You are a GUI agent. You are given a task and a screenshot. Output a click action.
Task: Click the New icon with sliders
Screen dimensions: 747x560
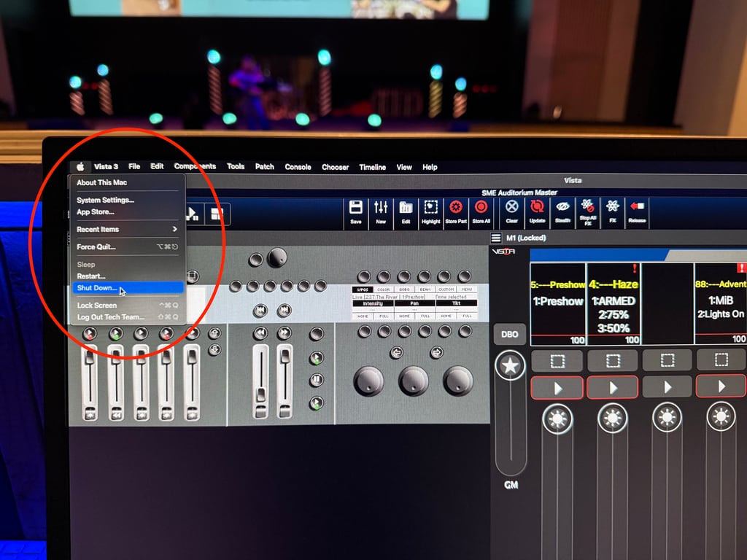coord(381,213)
